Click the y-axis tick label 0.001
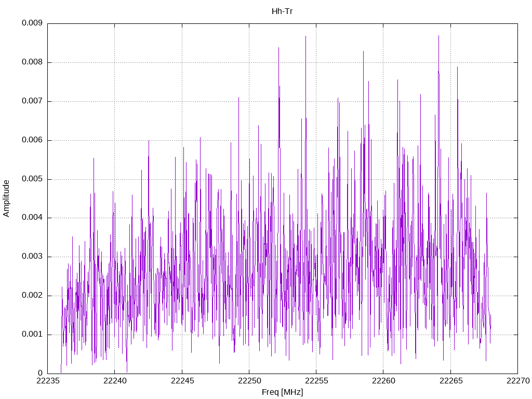The image size is (532, 399). 32,335
